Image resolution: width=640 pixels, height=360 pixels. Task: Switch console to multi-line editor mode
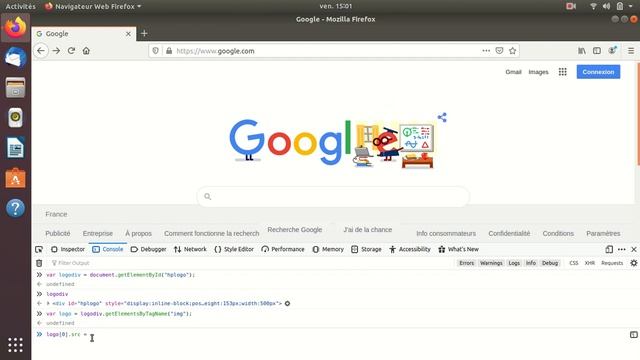[x=633, y=335]
